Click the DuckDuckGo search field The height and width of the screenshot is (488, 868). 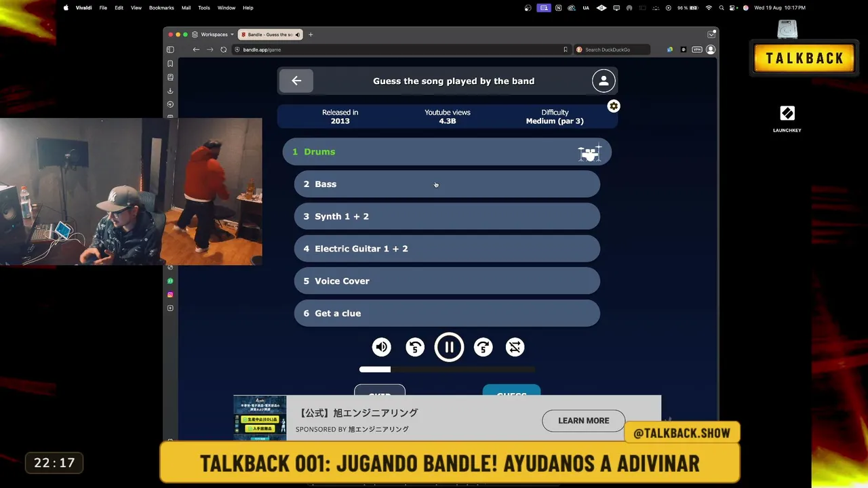(612, 49)
